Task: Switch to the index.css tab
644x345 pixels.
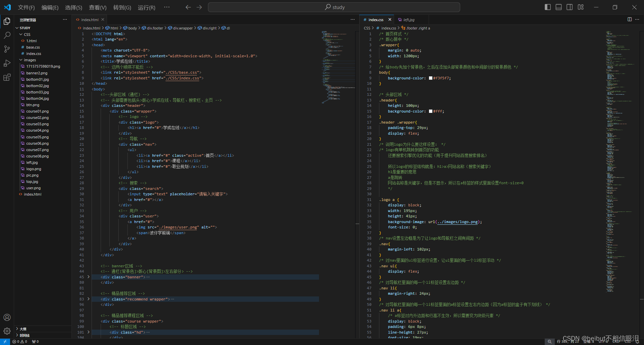Action: tap(376, 20)
